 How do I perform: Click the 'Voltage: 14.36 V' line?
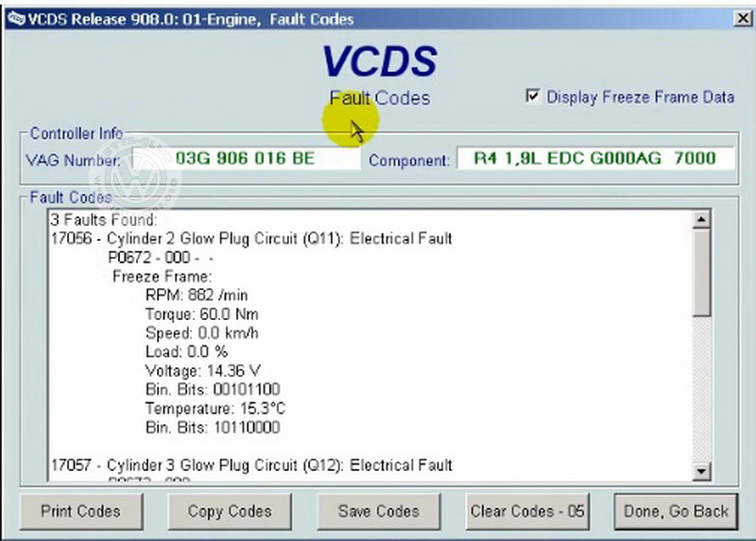point(203,371)
